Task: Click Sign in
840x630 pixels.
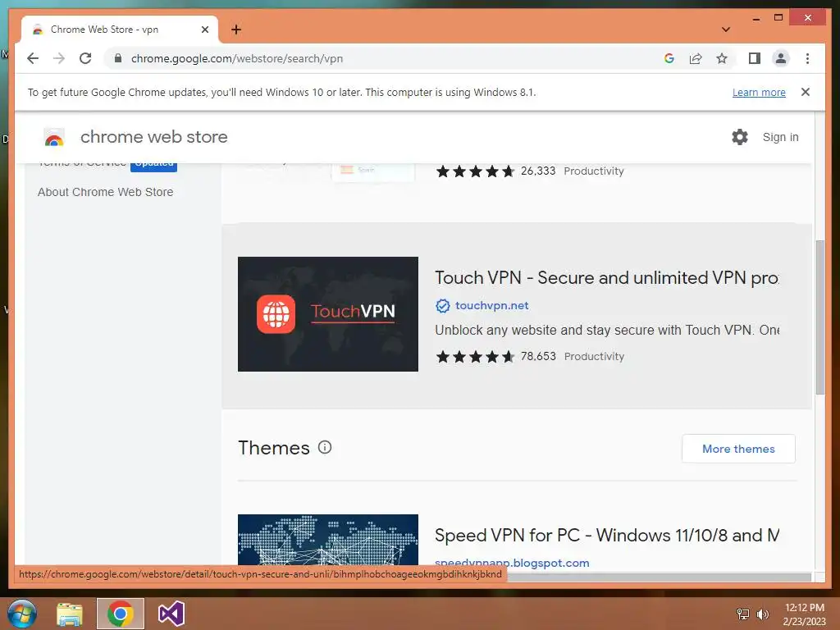Action: click(x=781, y=137)
